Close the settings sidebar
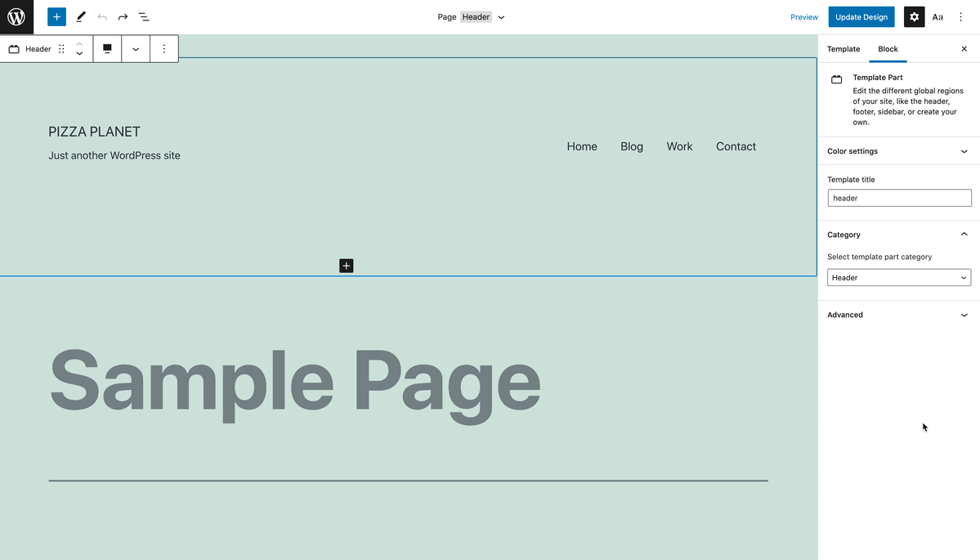Screen dimensions: 980x560 click(964, 49)
